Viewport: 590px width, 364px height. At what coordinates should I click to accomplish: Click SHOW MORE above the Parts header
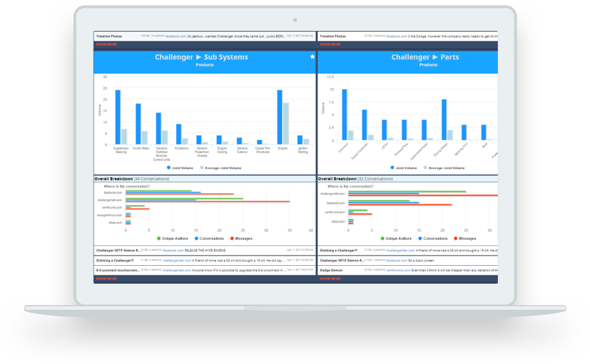[330, 45]
